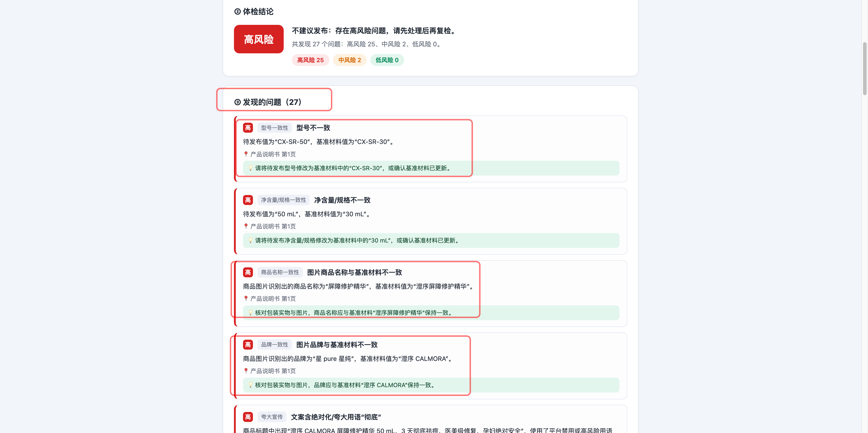Image resolution: width=868 pixels, height=433 pixels.
Task: Click the 不建议发布 conclusion headline
Action: point(374,31)
